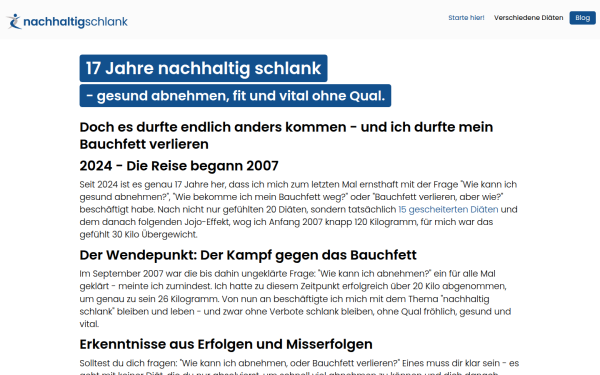Screen dimensions: 600x375
Task: Click the nachhaltigschlank runner logo icon
Action: 14,21
